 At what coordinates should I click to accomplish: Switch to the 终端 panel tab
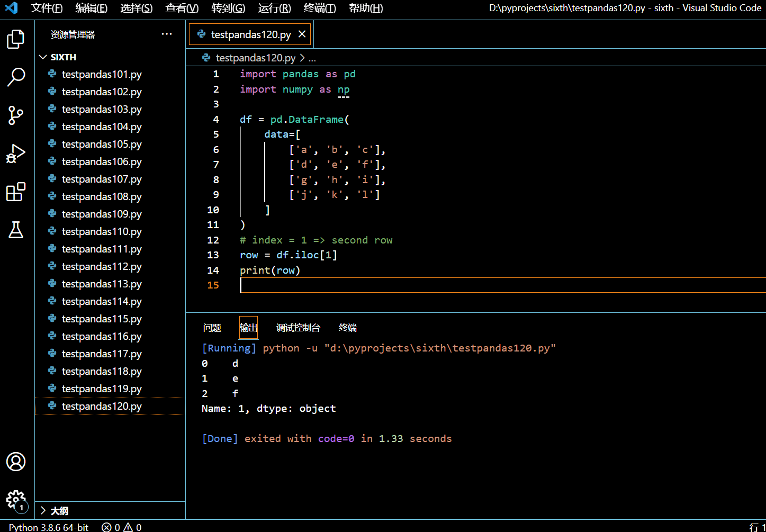[348, 328]
